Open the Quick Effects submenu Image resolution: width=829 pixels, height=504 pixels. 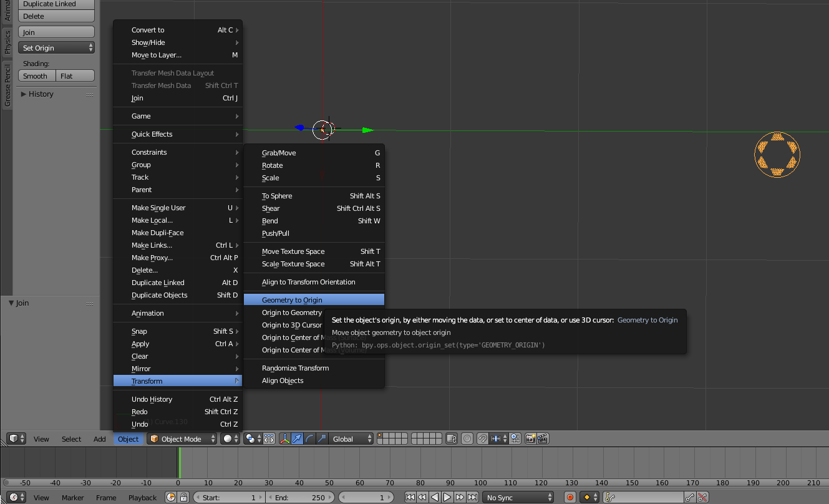pyautogui.click(x=178, y=134)
